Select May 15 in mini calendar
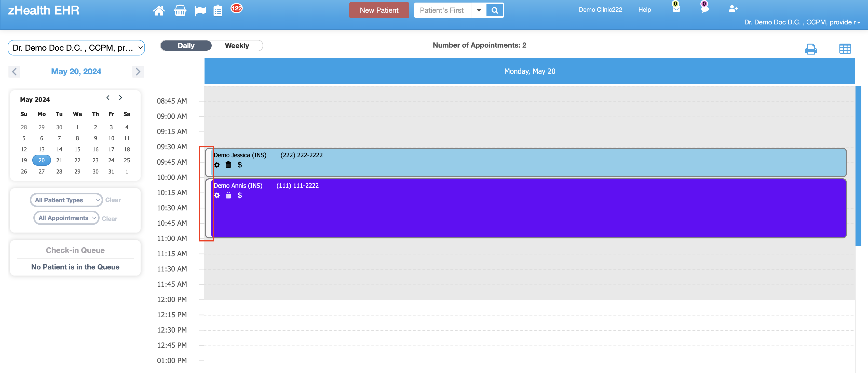Screen dimensions: 868x373 pos(77,149)
